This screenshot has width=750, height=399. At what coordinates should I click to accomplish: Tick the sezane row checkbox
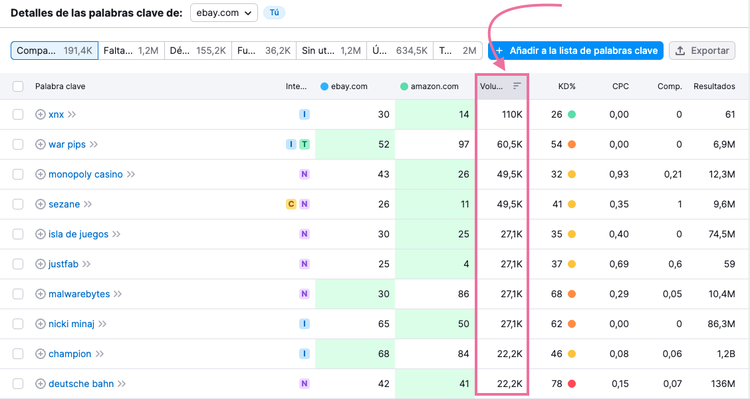tap(18, 204)
